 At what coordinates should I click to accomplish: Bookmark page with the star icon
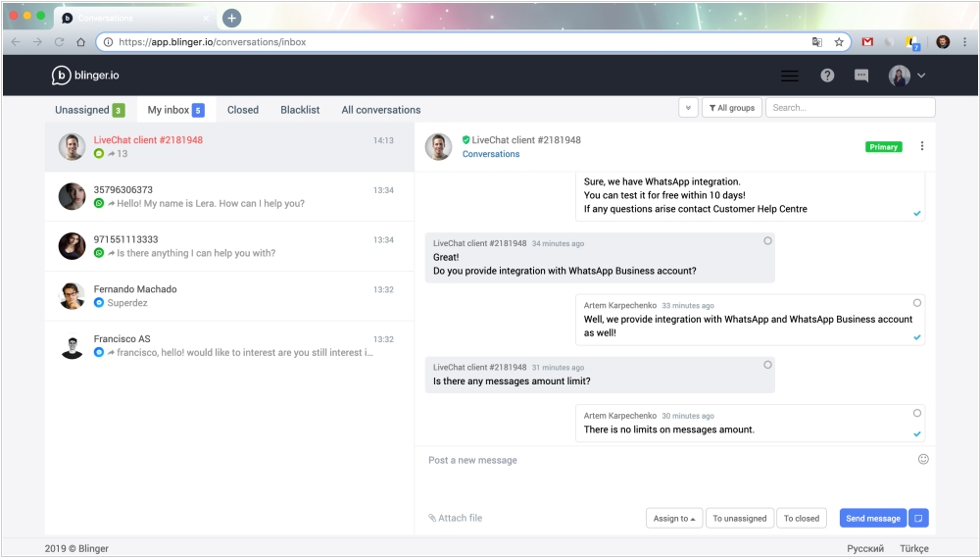(x=839, y=42)
